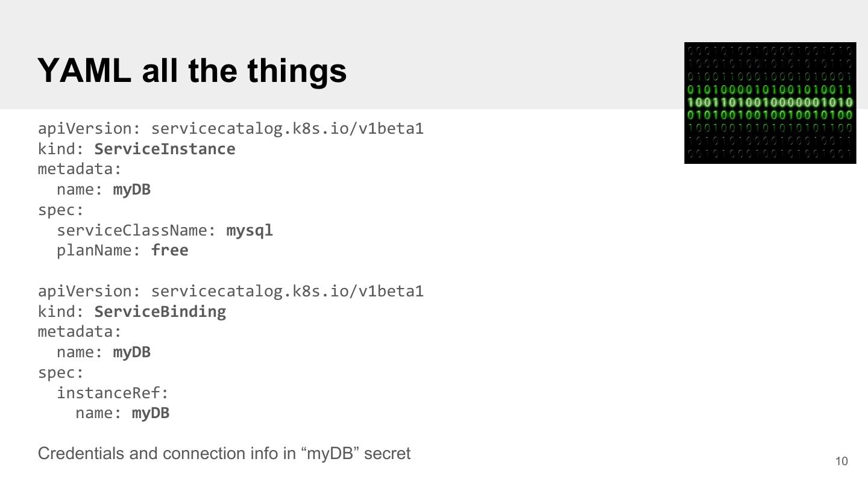Click the bold "free" plan name value
868x488 pixels.
pyautogui.click(x=169, y=250)
